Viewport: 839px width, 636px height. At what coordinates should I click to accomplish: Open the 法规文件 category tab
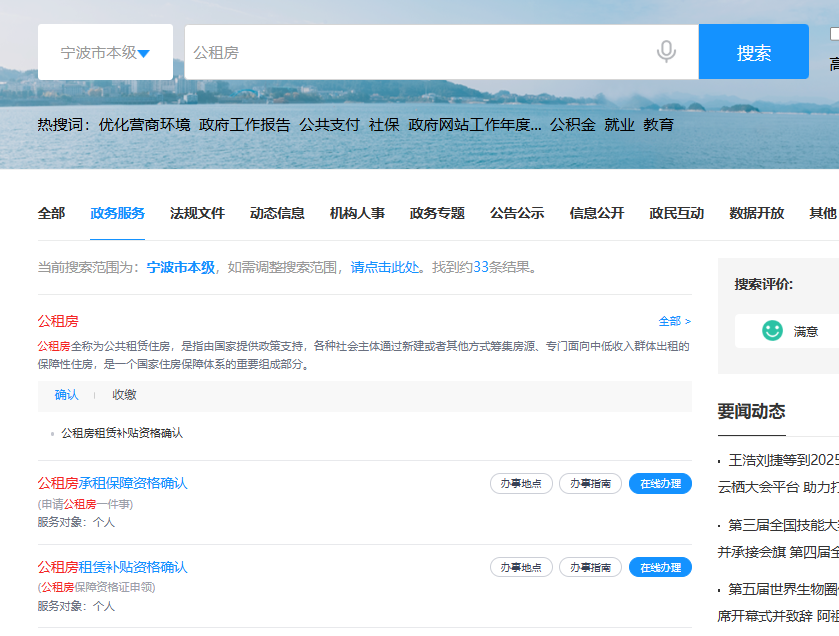click(196, 213)
